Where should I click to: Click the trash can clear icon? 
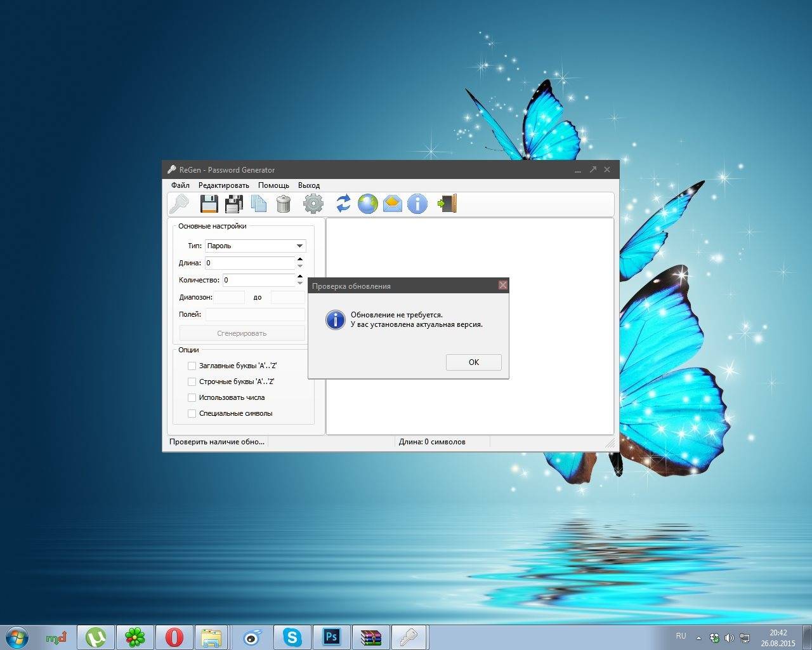[284, 204]
